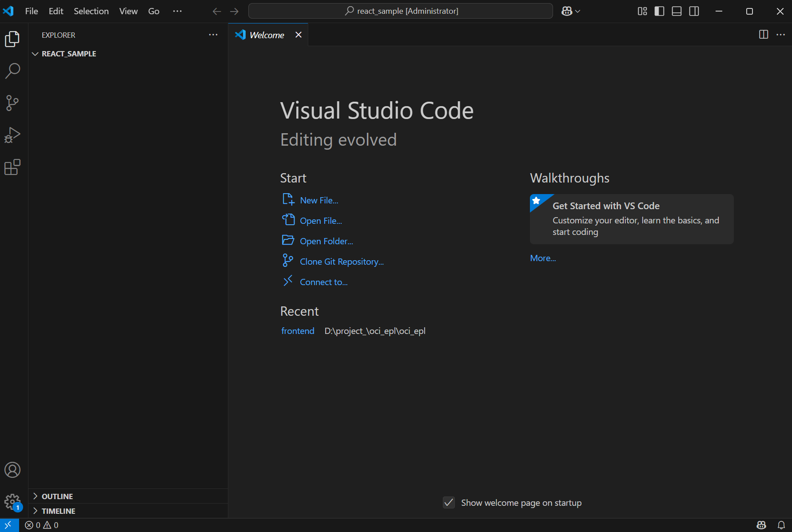The width and height of the screenshot is (792, 532).
Task: Click the Open Folder... link
Action: point(326,241)
